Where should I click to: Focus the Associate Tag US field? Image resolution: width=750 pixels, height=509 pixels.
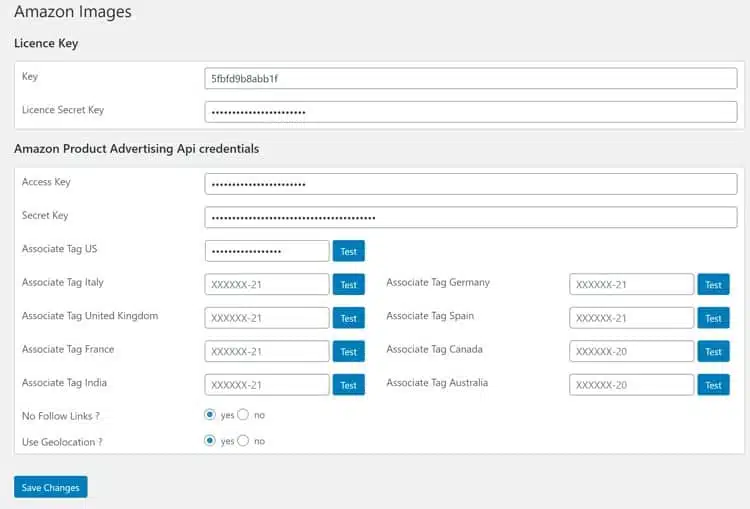tap(267, 251)
